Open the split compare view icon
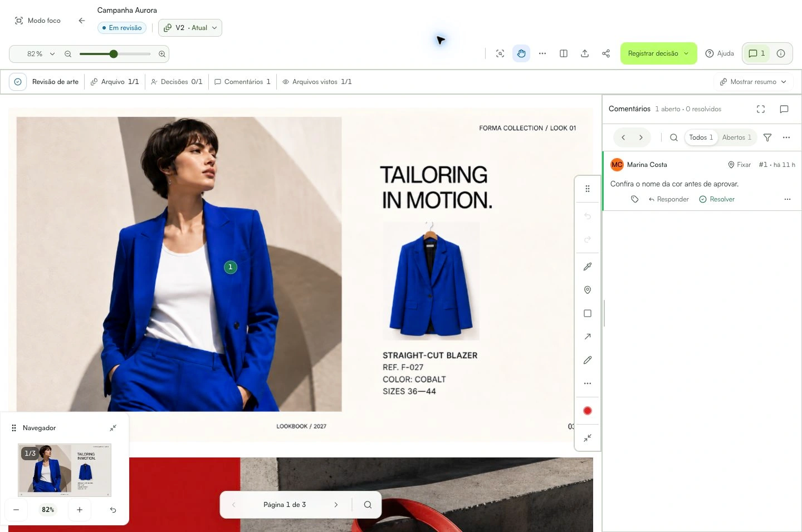The width and height of the screenshot is (802, 532). coord(564,53)
